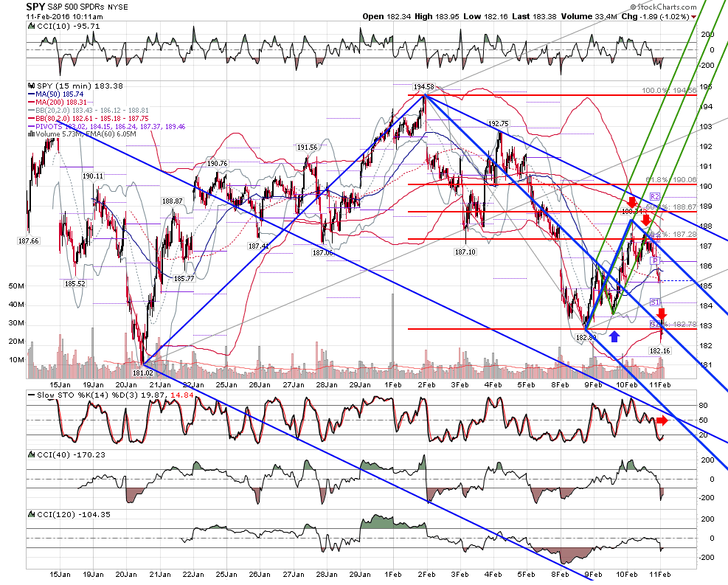Click the P pivot marker box
The width and height of the screenshot is (728, 585).
[655, 261]
